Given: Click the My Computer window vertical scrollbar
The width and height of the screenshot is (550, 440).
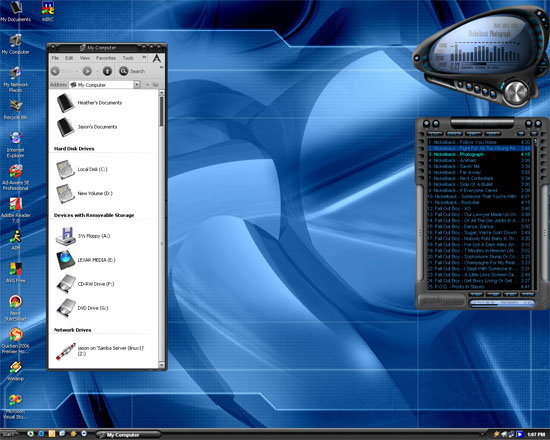Looking at the screenshot, I should coord(161,229).
